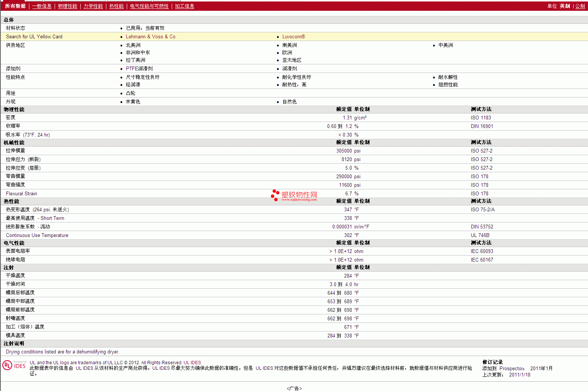Click heat deflection value 347
The height and width of the screenshot is (391, 588).
[348, 209]
